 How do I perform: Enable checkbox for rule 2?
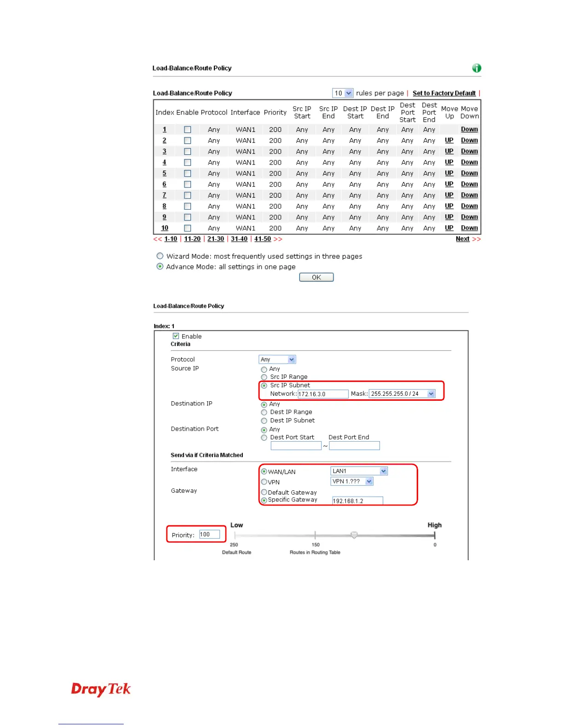point(187,141)
